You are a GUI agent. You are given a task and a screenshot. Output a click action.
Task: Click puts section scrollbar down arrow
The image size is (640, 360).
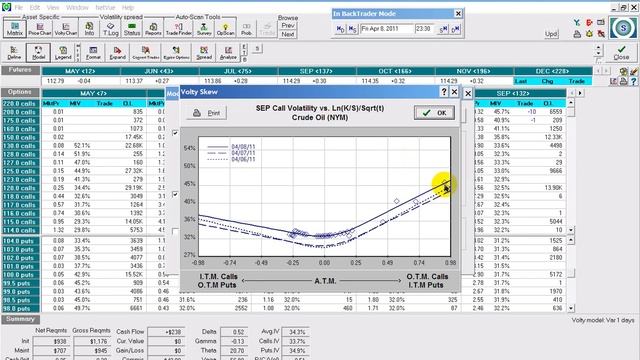(x=571, y=308)
